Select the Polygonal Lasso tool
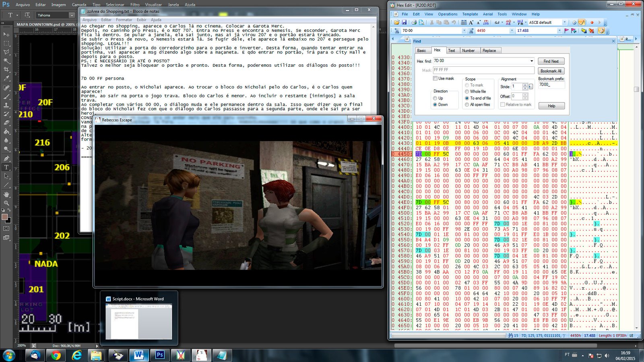This screenshot has width=644, height=362. [6, 52]
